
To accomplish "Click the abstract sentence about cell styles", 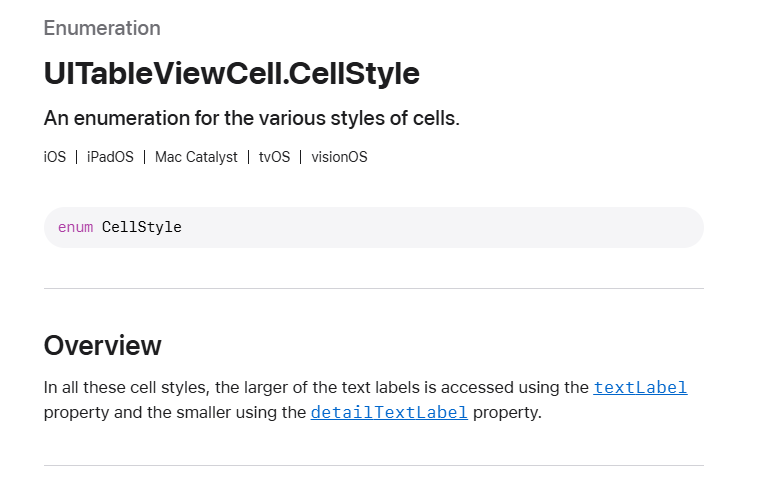I will (252, 118).
